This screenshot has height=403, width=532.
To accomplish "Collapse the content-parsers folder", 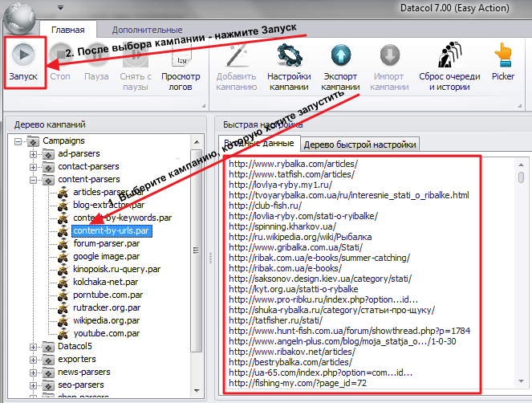I will [x=33, y=181].
